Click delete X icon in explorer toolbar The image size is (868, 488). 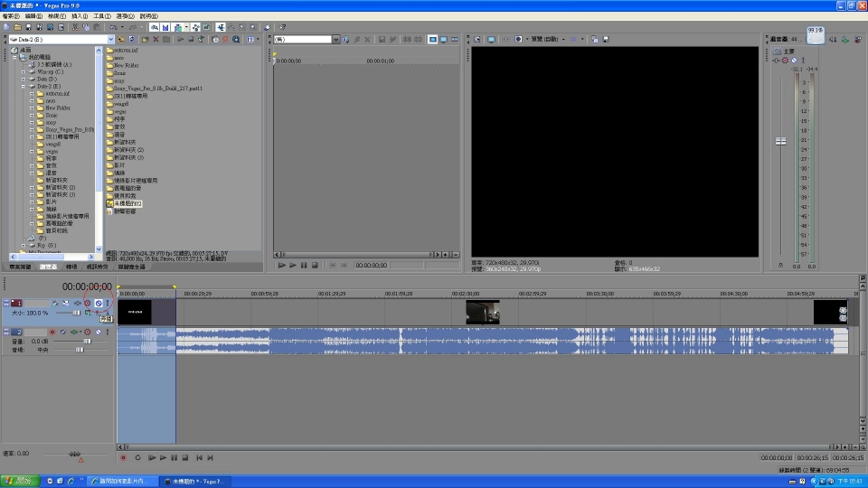tap(156, 40)
